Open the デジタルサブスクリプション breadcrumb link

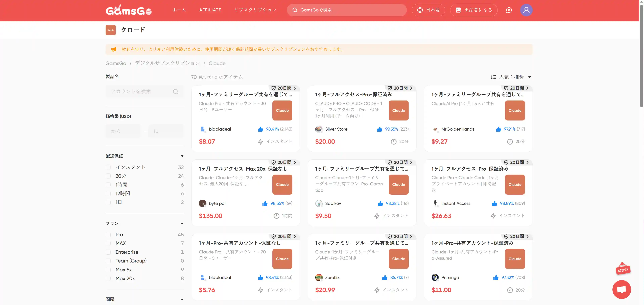(167, 63)
